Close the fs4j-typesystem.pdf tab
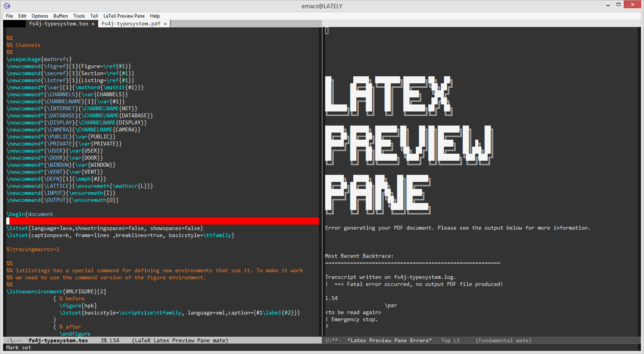The width and height of the screenshot is (644, 354). tap(165, 23)
